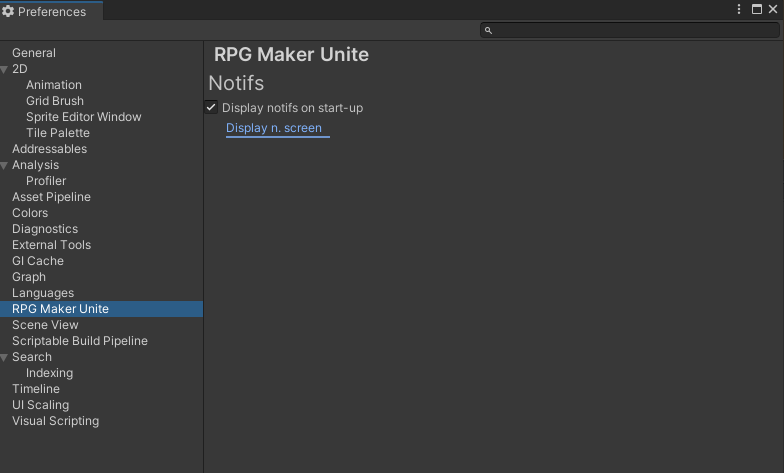Go to External Tools preferences
This screenshot has height=473, width=784.
click(x=52, y=244)
